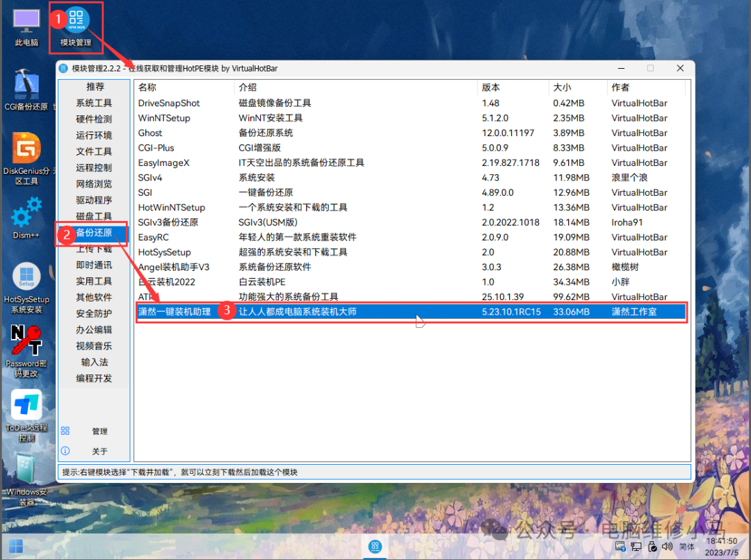Click the 模块管理 taskbar app icon
This screenshot has height=560, width=751.
tap(375, 546)
